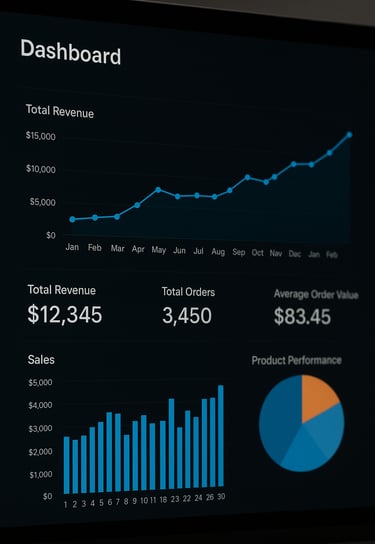The width and height of the screenshot is (375, 544).
Task: Click the $10,000 axis label in revenue chart
Action: [x=41, y=169]
